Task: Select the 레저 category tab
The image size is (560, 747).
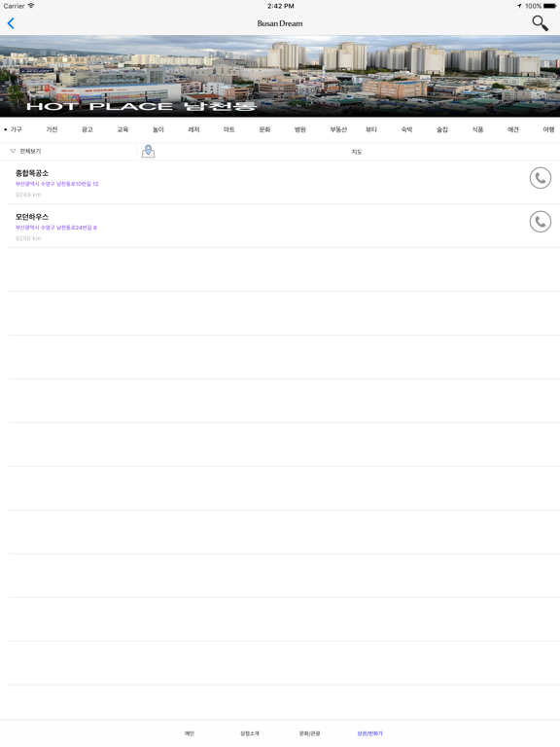Action: pos(193,129)
